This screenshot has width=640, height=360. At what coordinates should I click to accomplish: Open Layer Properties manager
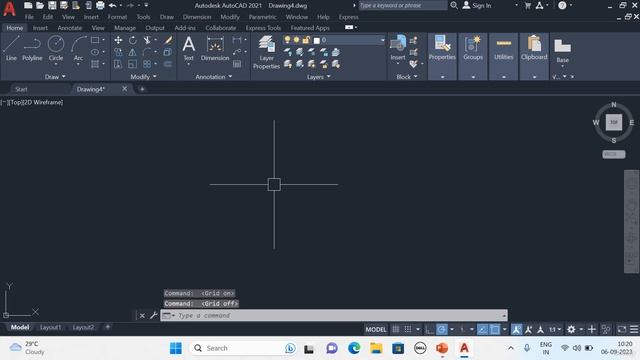[266, 52]
